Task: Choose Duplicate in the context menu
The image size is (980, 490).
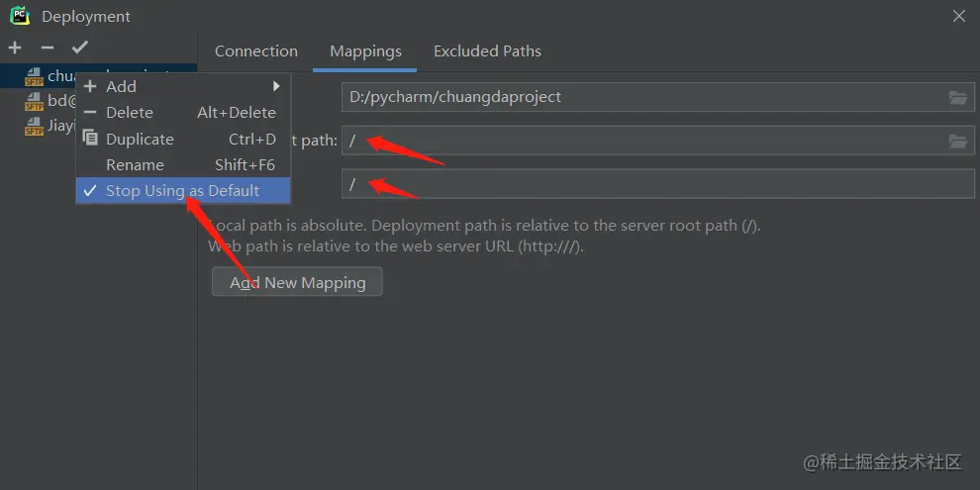Action: 183,139
